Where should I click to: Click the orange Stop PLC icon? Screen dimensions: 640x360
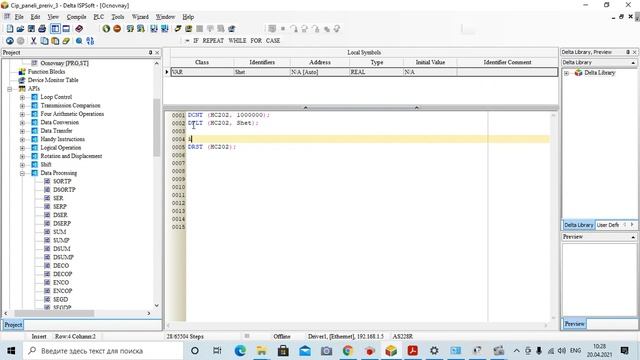pos(117,29)
